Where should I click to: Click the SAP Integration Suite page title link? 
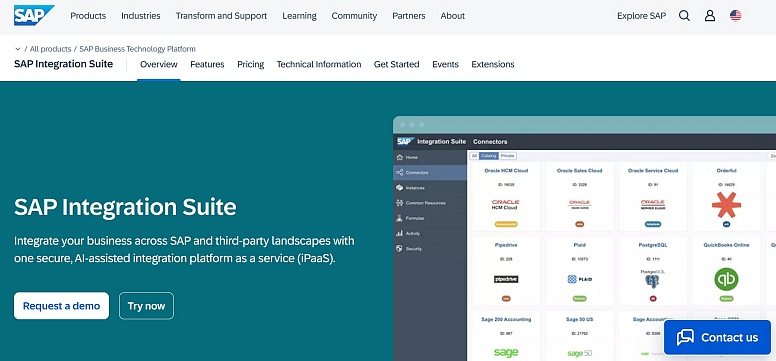pyautogui.click(x=63, y=64)
